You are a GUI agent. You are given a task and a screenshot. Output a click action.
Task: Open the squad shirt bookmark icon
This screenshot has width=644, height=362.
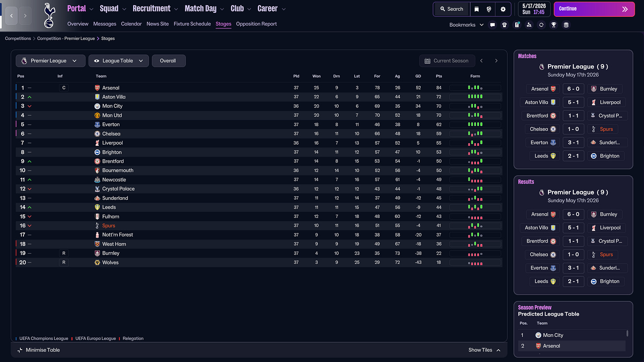(x=505, y=25)
